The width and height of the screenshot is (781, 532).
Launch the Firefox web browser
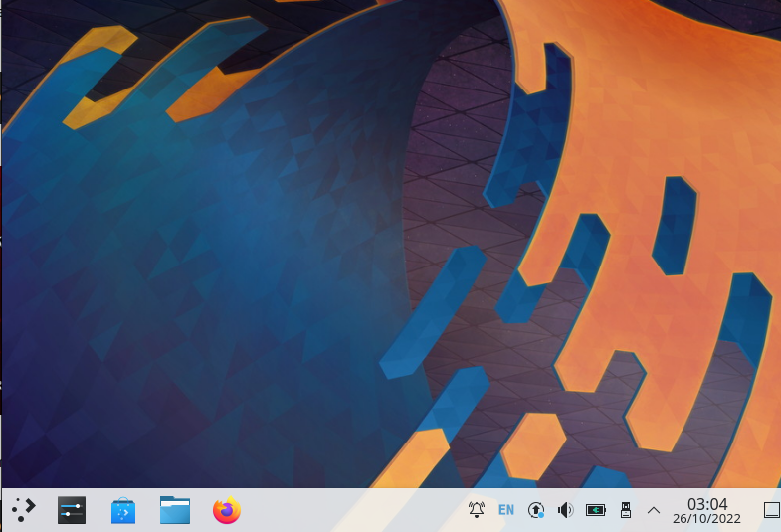click(227, 510)
